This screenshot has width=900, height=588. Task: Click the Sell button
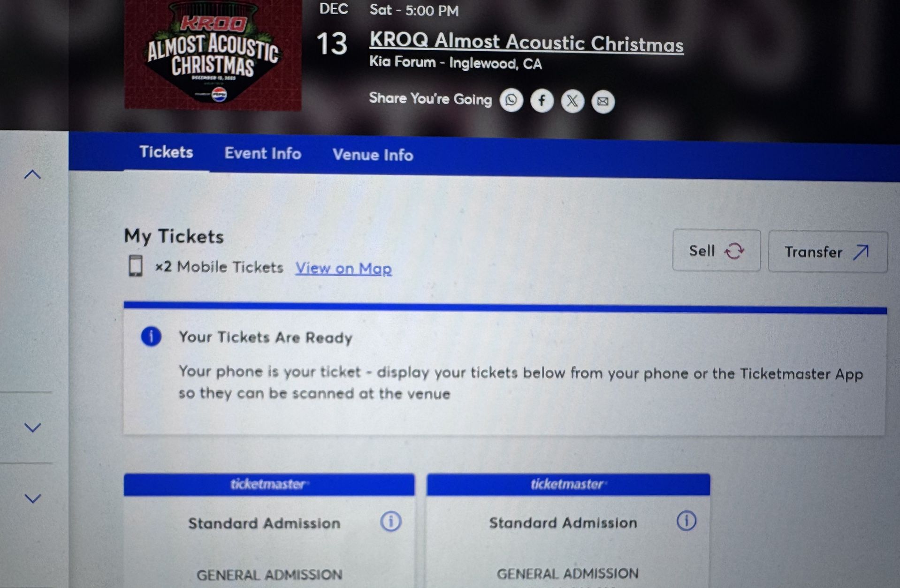(x=717, y=251)
